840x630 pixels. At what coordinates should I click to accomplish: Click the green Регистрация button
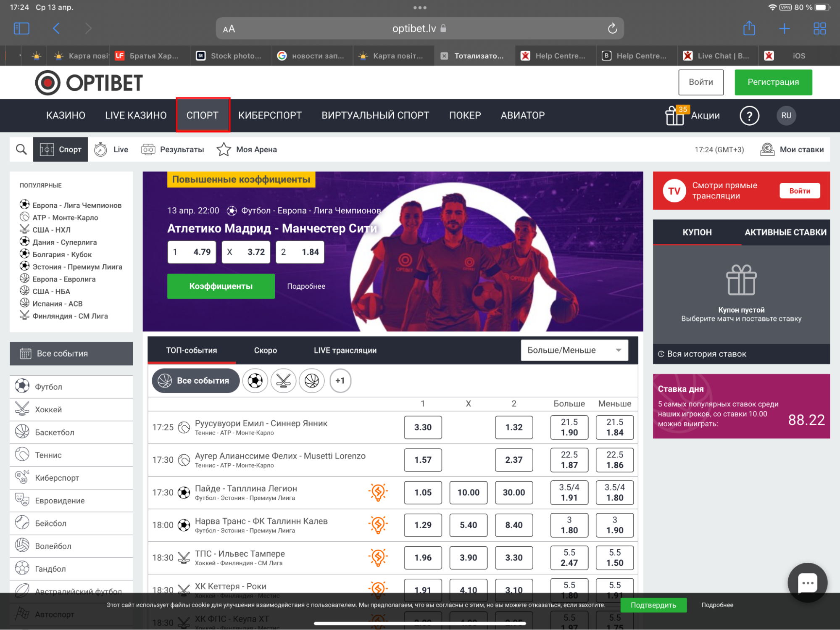pos(773,82)
